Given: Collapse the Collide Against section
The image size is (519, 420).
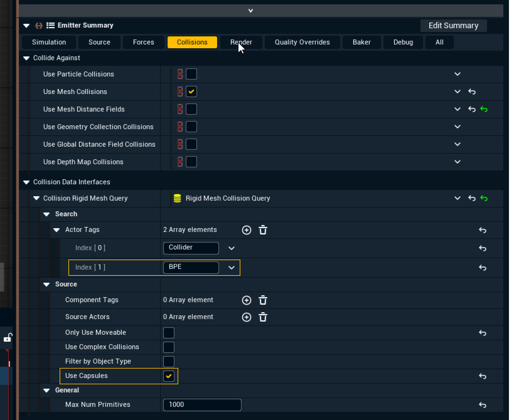Looking at the screenshot, I should 26,58.
